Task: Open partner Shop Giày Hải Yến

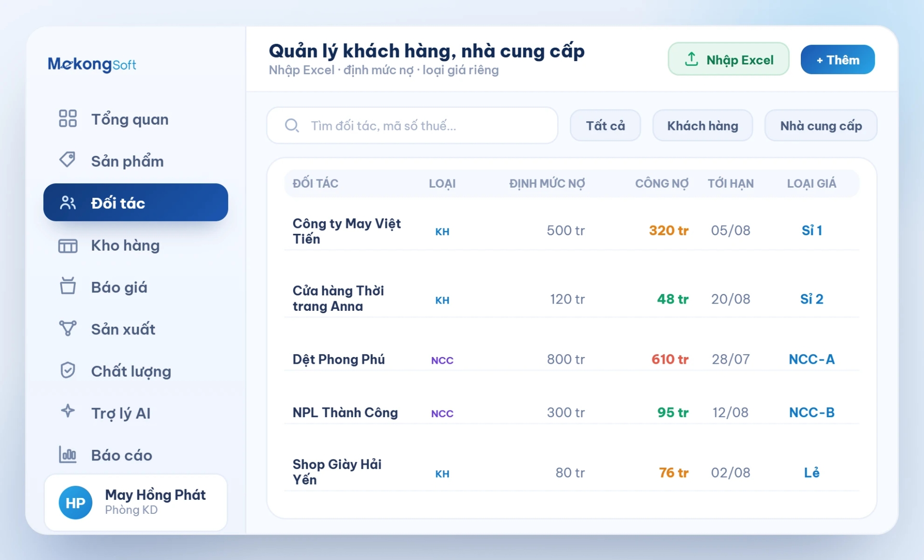Action: (337, 472)
